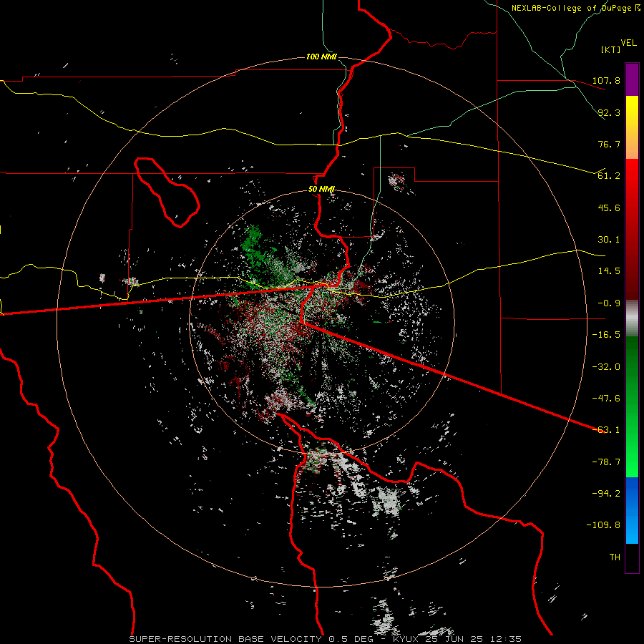
Task: Select the bright green segment near -78.7
Action: (x=632, y=462)
